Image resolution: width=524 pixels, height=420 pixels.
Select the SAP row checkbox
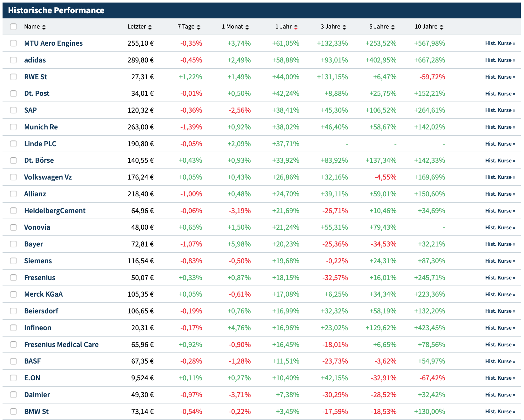pos(13,110)
